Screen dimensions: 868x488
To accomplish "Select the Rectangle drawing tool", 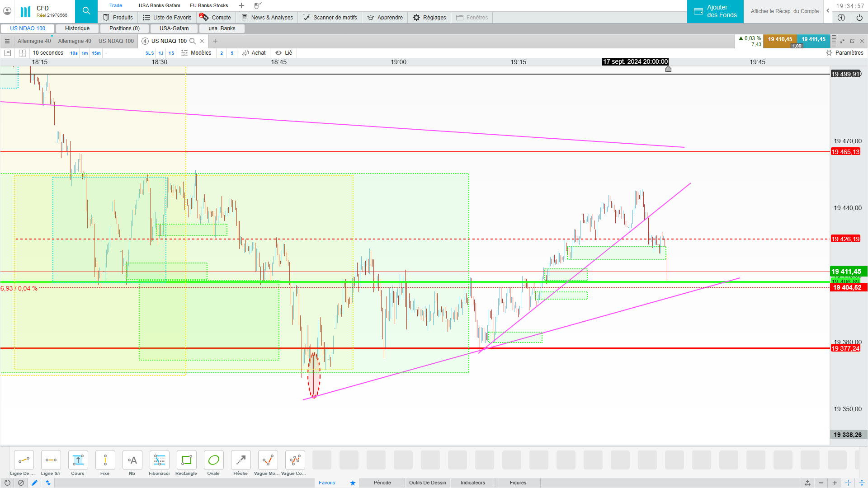I will [x=186, y=460].
